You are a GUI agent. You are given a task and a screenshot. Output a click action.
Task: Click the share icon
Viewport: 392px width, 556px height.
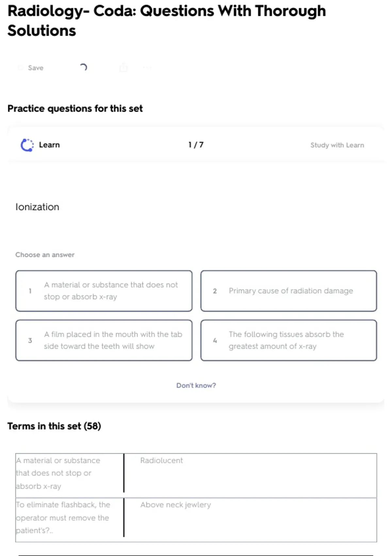123,68
